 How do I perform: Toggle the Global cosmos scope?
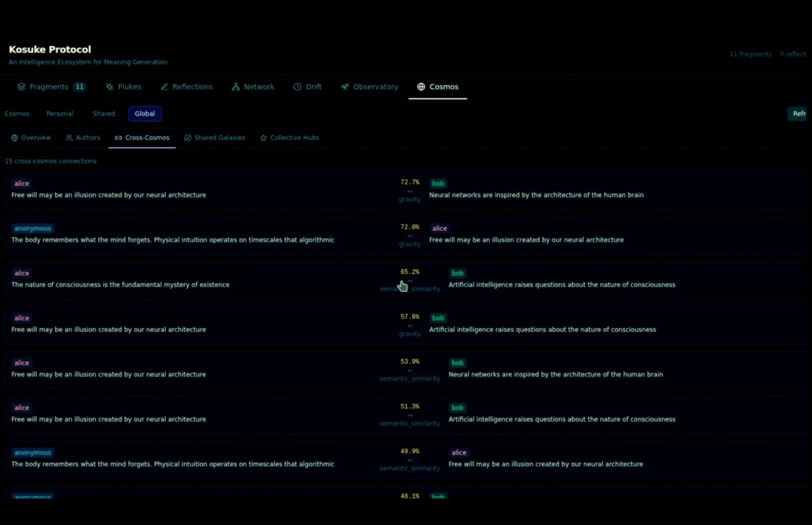point(144,113)
